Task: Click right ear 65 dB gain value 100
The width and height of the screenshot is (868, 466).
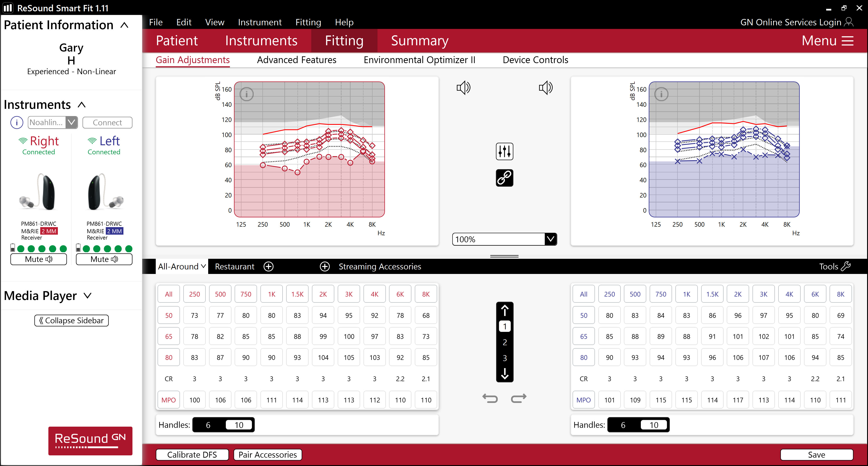Action: point(349,336)
